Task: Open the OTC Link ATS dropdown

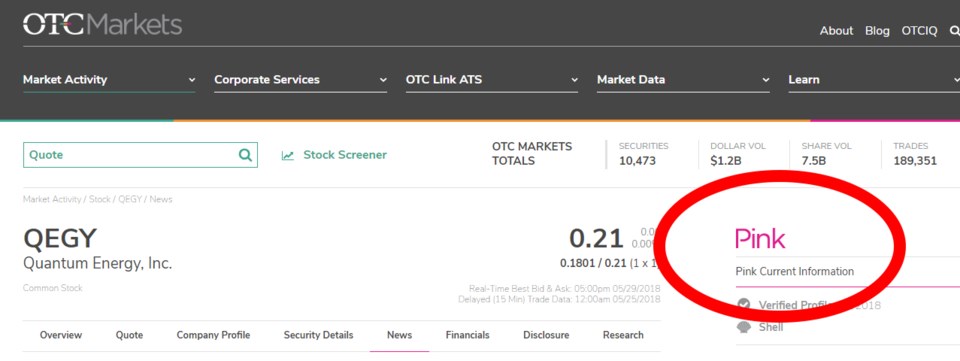Action: pos(574,80)
